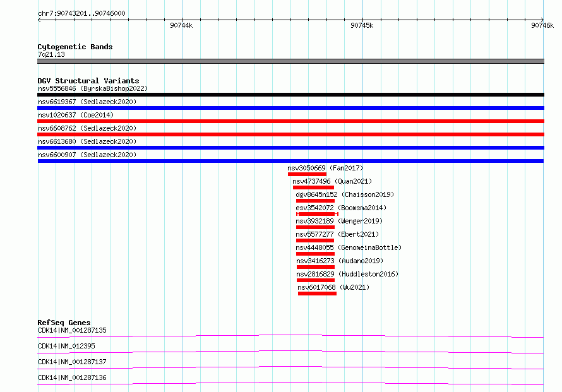Open variant nsv3932189 (Wenger2019) label
This screenshot has height=392, width=562.
coord(339,221)
